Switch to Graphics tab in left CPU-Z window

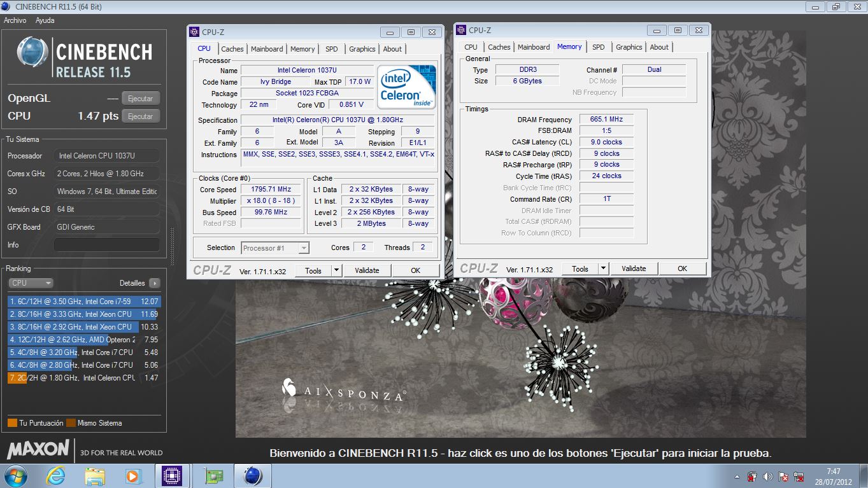click(362, 49)
